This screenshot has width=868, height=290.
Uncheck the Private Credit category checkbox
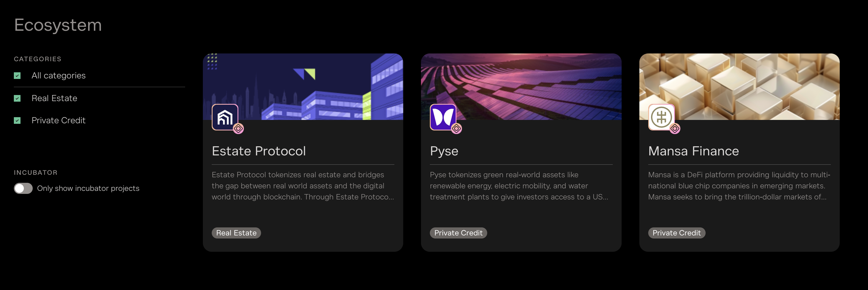pos(17,120)
